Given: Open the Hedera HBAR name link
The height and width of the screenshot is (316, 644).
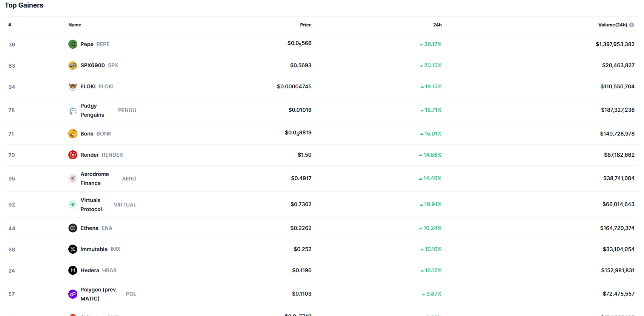Looking at the screenshot, I should click(98, 270).
